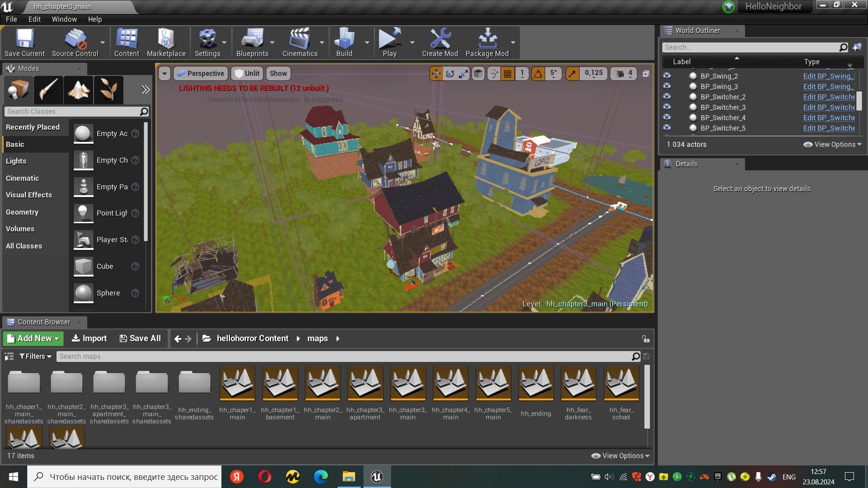Toggle surface snapping icon in viewport
This screenshot has width=868, height=488.
pos(494,74)
